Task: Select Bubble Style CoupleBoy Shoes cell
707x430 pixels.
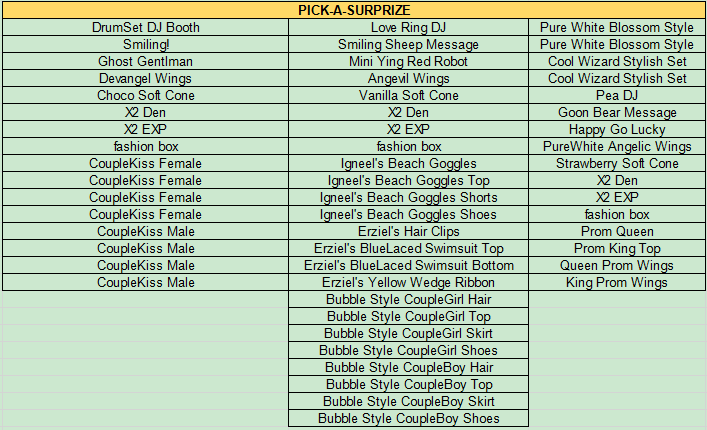Action: [x=408, y=418]
